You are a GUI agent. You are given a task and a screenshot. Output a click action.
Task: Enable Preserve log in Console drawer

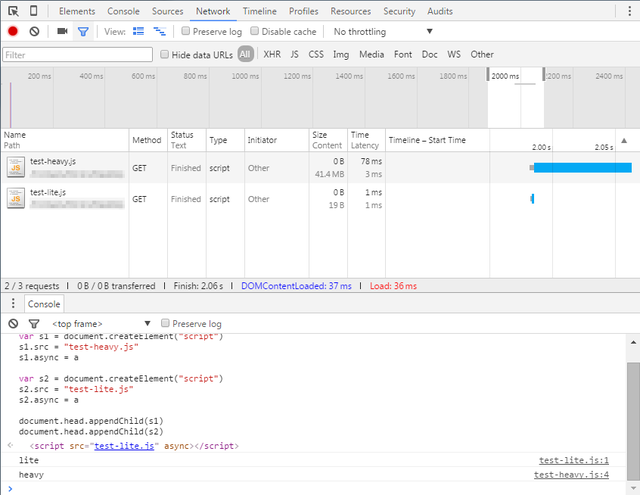tap(165, 323)
